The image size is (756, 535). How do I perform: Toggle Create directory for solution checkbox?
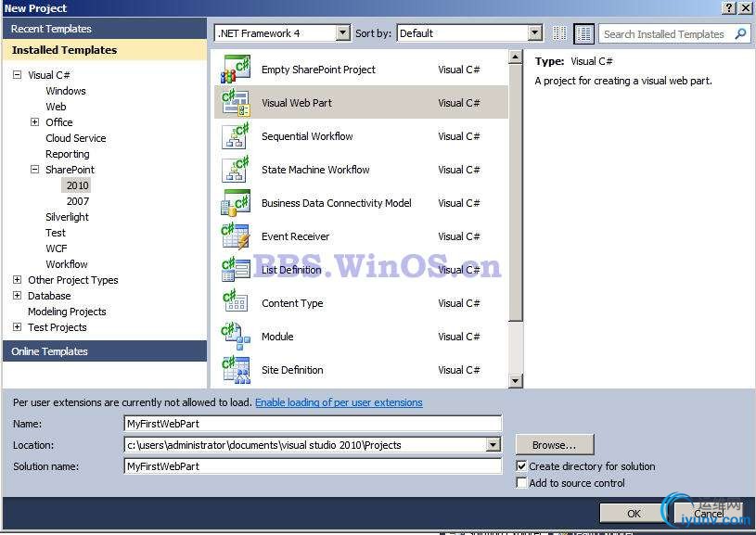[x=521, y=466]
